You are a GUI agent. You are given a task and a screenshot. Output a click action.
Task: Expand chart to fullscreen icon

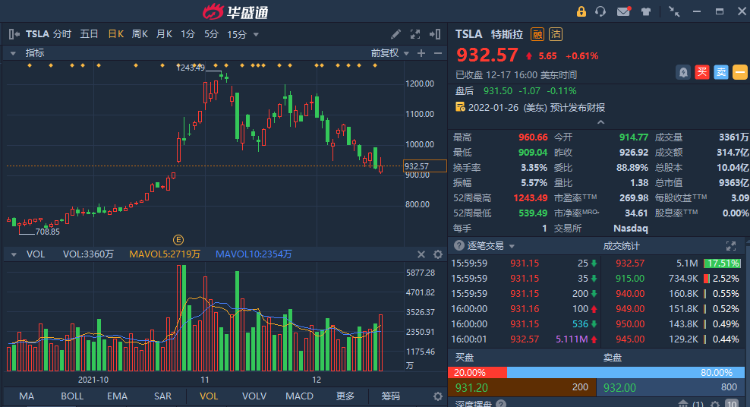(x=415, y=34)
